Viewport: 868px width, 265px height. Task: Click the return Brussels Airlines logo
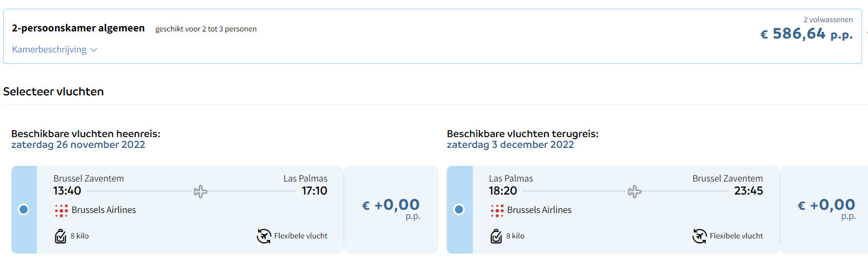pyautogui.click(x=497, y=210)
